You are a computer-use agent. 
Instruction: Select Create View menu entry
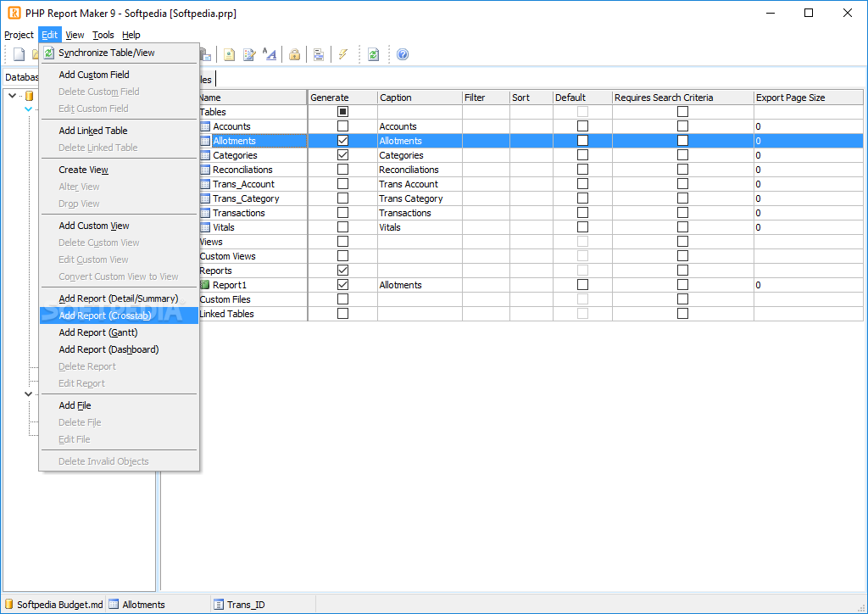pyautogui.click(x=119, y=170)
